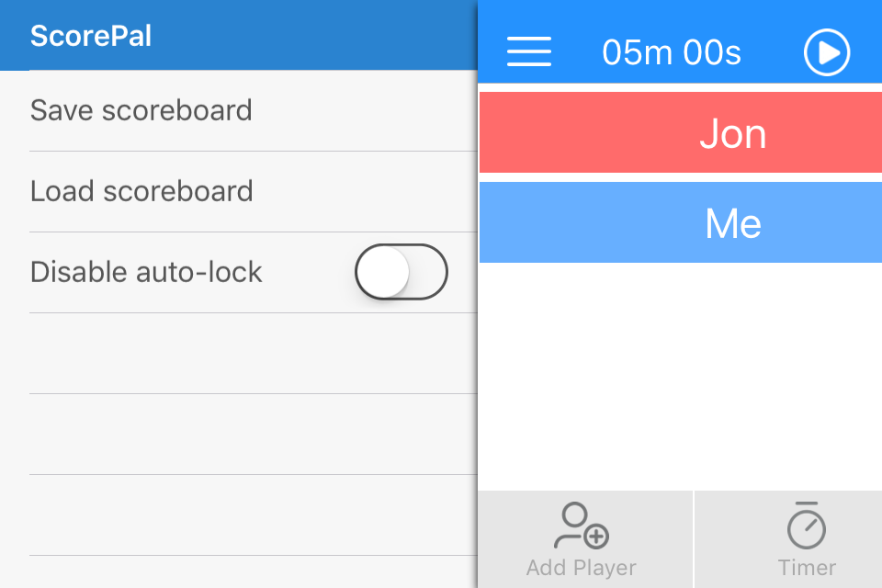
Task: Click the Add Player text label
Action: click(581, 567)
